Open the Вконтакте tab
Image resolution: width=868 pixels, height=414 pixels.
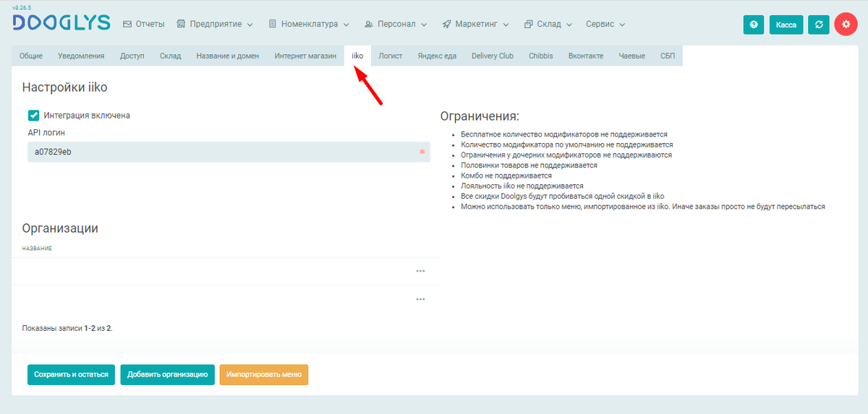pos(586,56)
